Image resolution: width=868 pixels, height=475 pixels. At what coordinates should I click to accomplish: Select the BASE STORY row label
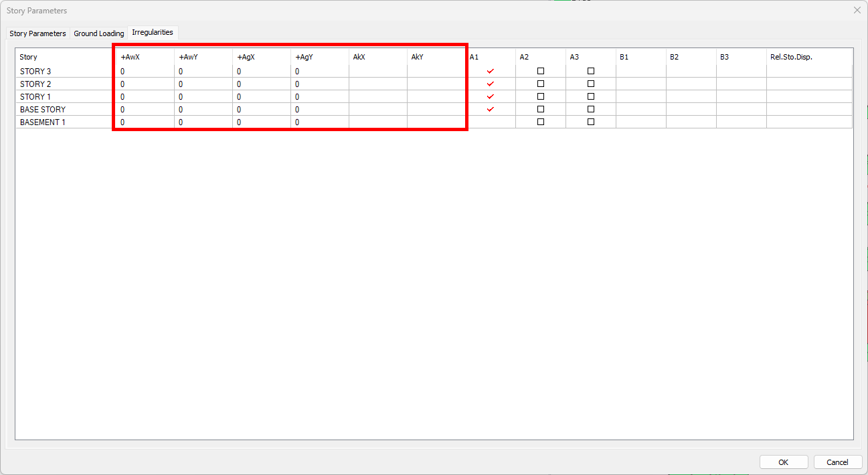tap(43, 109)
